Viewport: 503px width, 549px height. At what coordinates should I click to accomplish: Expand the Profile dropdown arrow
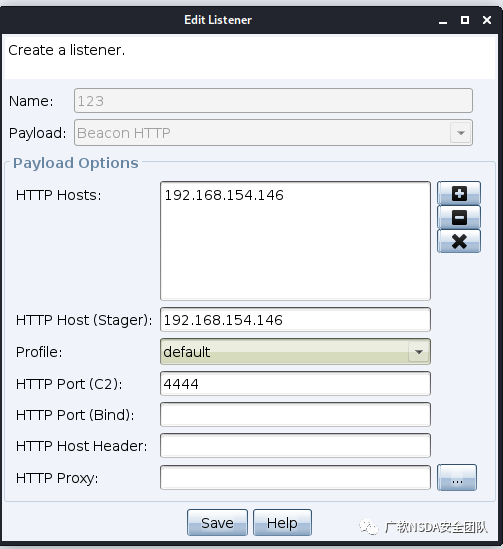419,352
